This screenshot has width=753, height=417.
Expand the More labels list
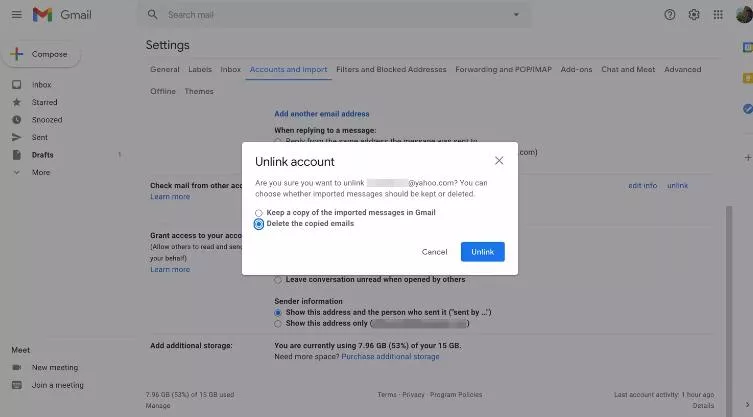(x=40, y=172)
